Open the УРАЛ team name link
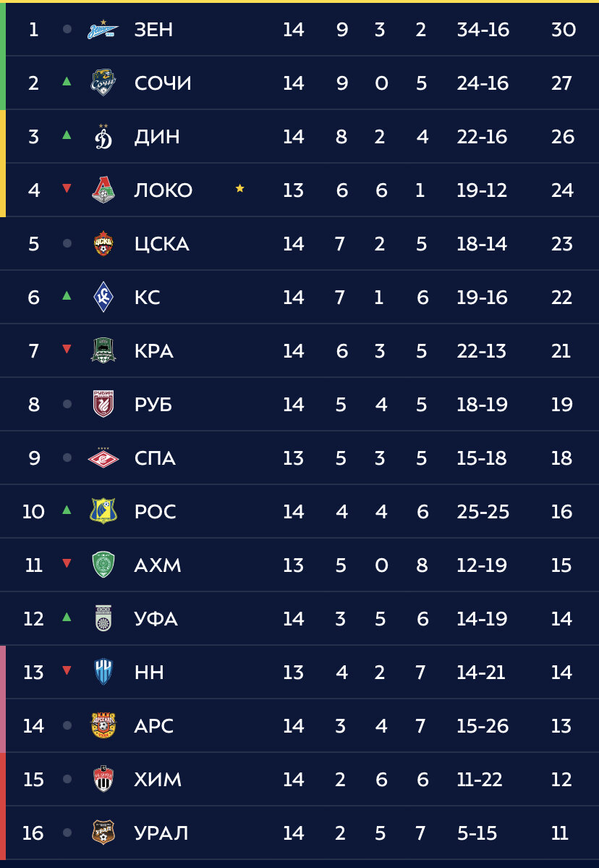 pyautogui.click(x=161, y=833)
